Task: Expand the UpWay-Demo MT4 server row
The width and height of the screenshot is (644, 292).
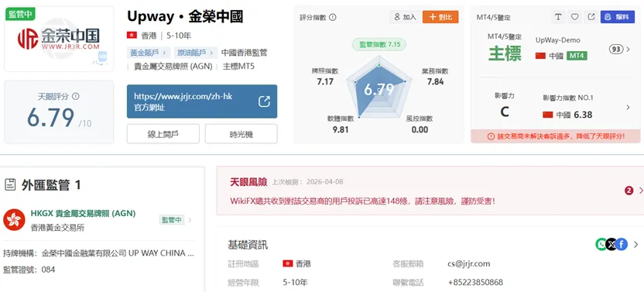Action: click(x=628, y=50)
